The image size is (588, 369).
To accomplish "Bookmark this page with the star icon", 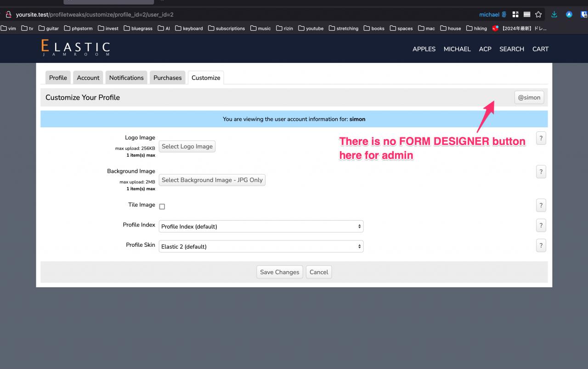I will coord(538,15).
